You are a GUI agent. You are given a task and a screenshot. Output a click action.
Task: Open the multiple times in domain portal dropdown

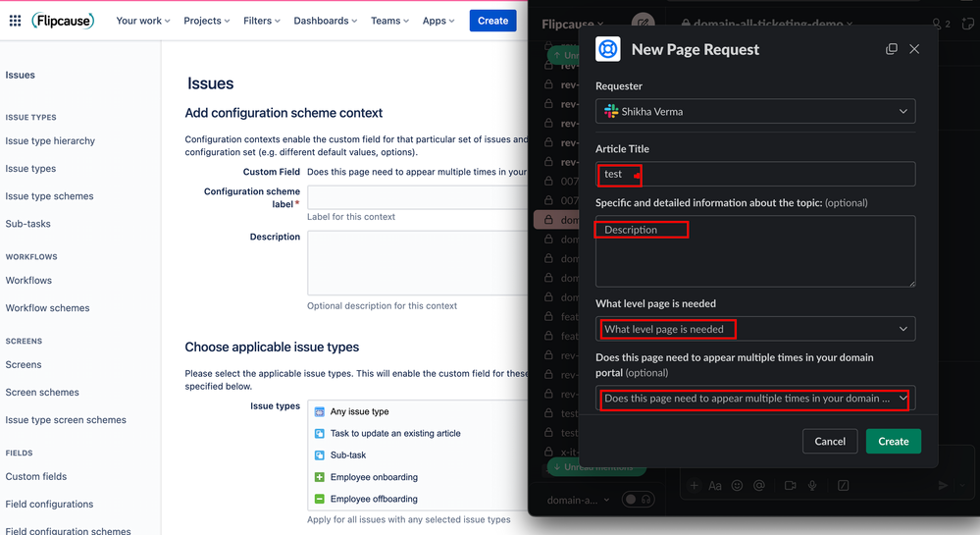click(755, 398)
